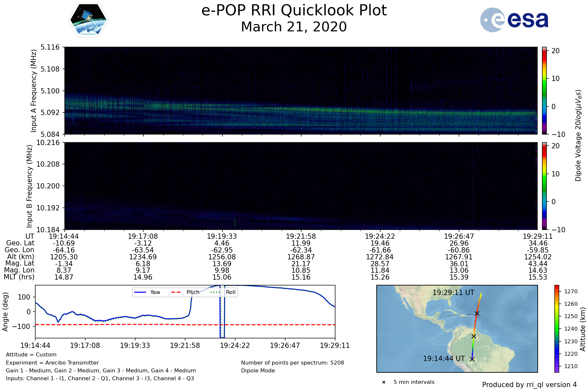Screen dimensions: 588x392
Task: Click the CASSIOPE satellite hexagon logo
Action: 88,20
